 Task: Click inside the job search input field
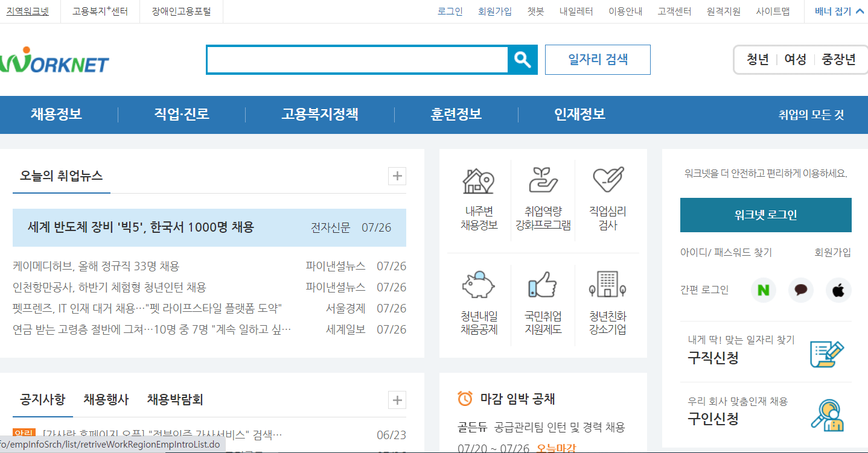[356, 59]
